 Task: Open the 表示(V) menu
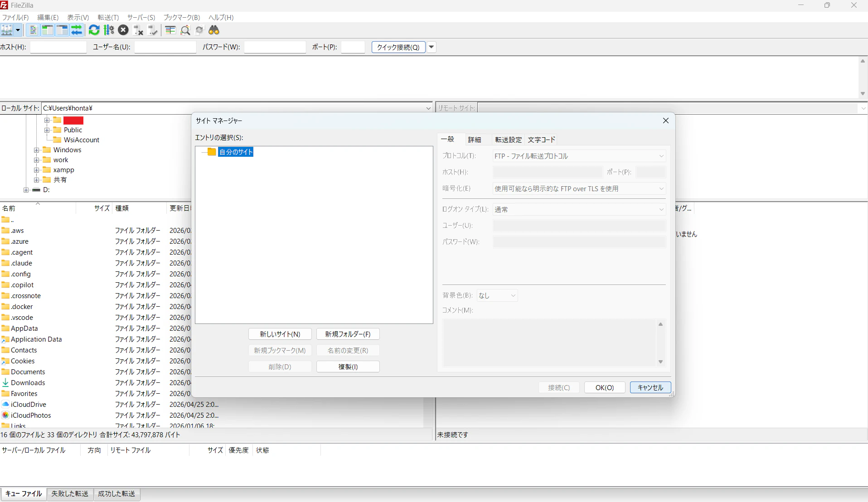click(78, 17)
